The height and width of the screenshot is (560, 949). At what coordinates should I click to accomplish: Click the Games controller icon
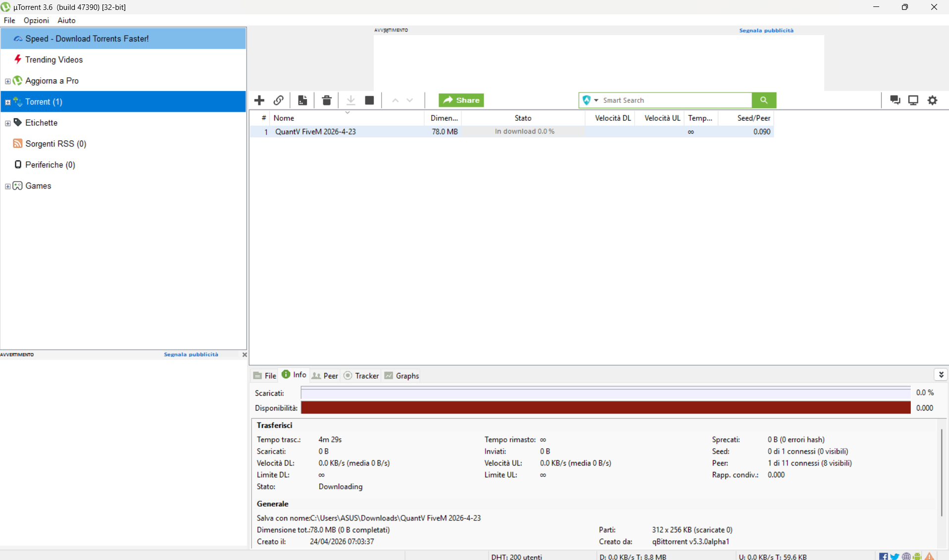click(18, 186)
